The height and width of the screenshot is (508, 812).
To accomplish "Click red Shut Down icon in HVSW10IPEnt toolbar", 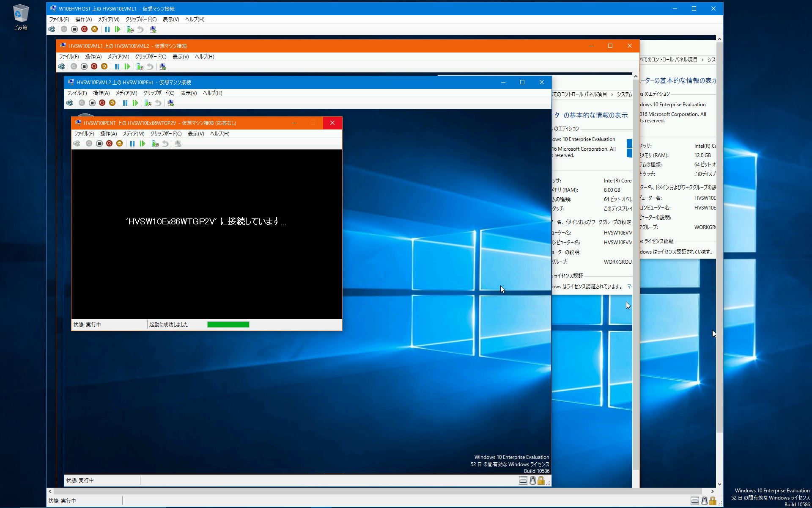I will coord(102,103).
